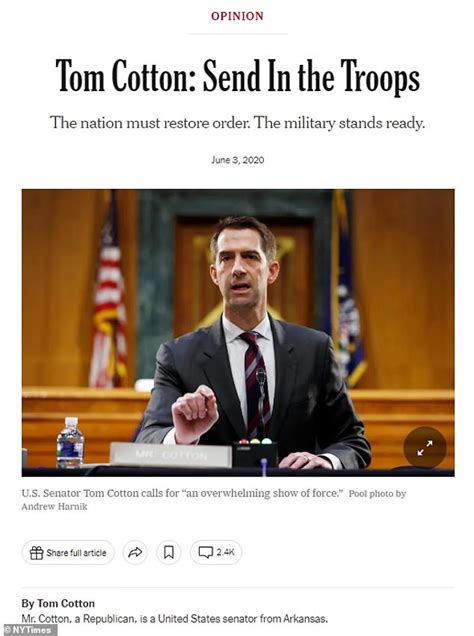Click the "Share full article" label
The width and height of the screenshot is (474, 636).
[x=76, y=553]
